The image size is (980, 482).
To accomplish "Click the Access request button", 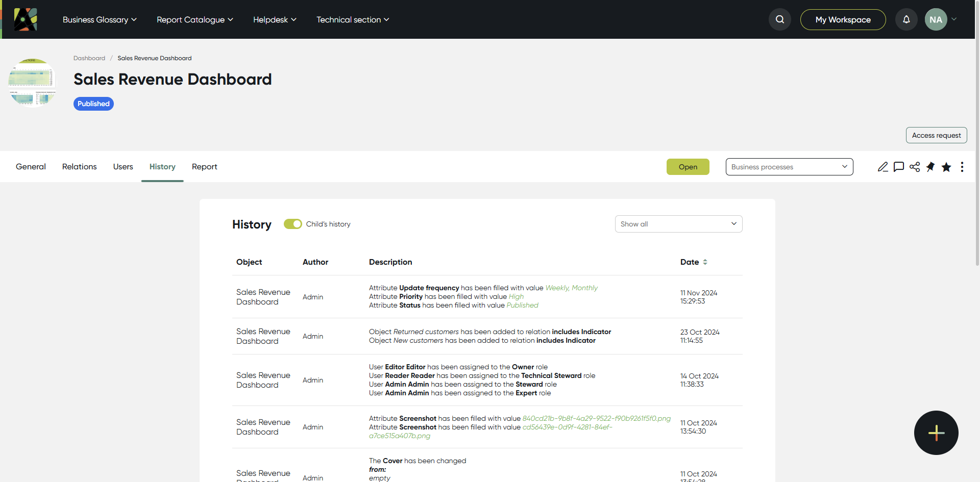I will tap(936, 135).
